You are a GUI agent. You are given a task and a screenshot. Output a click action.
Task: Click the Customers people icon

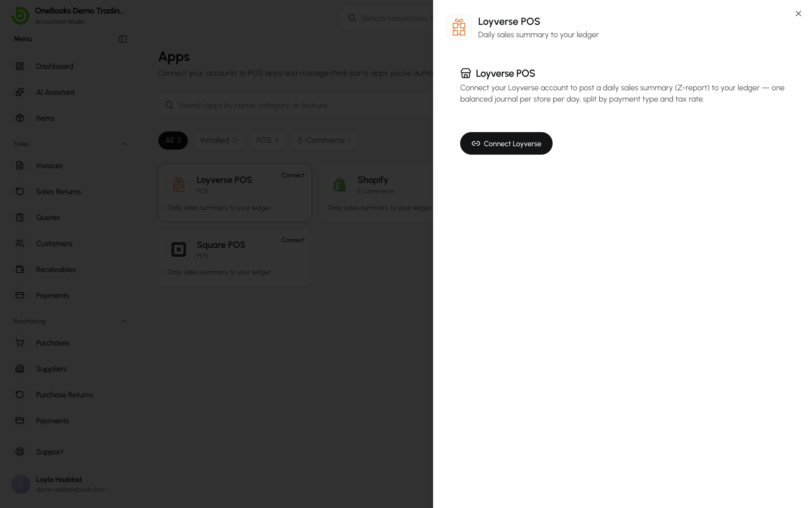20,243
